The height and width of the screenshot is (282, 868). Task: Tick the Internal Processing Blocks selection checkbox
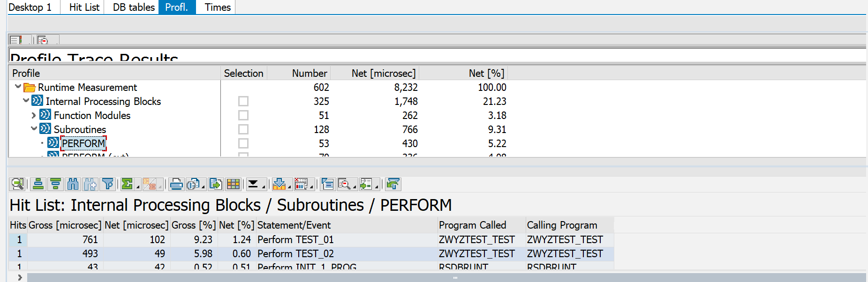[x=243, y=101]
